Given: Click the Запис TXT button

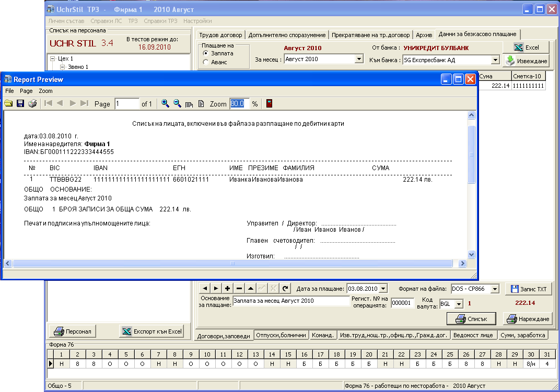Looking at the screenshot, I should pos(528,289).
